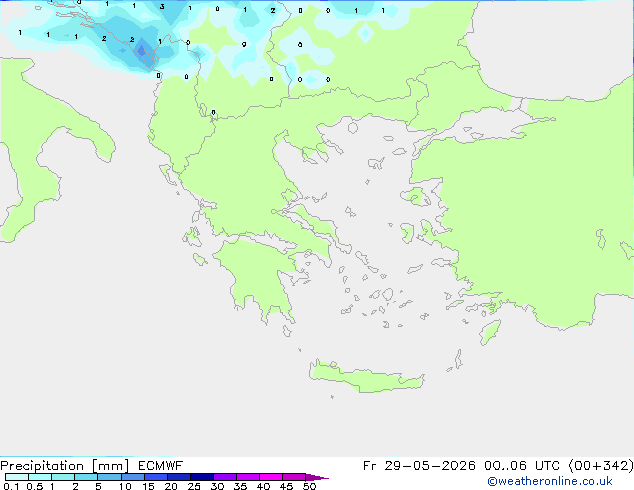Select the 45 mm legend color swatch

click(x=294, y=477)
